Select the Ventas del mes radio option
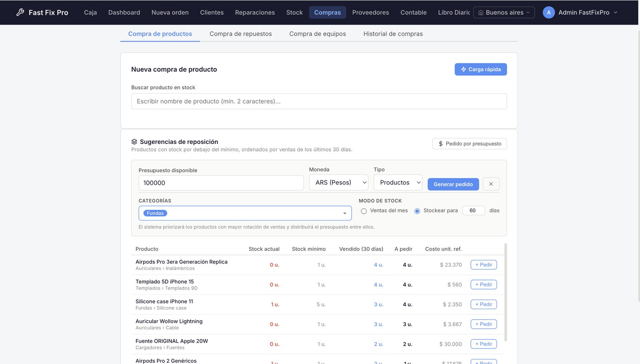The image size is (640, 364). click(364, 211)
